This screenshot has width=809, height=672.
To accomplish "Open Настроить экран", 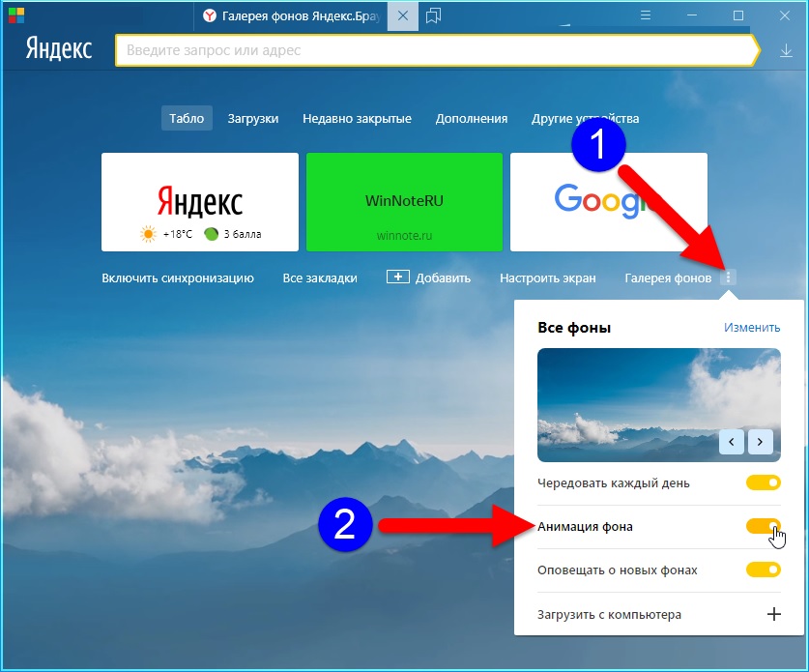I will coord(547,278).
